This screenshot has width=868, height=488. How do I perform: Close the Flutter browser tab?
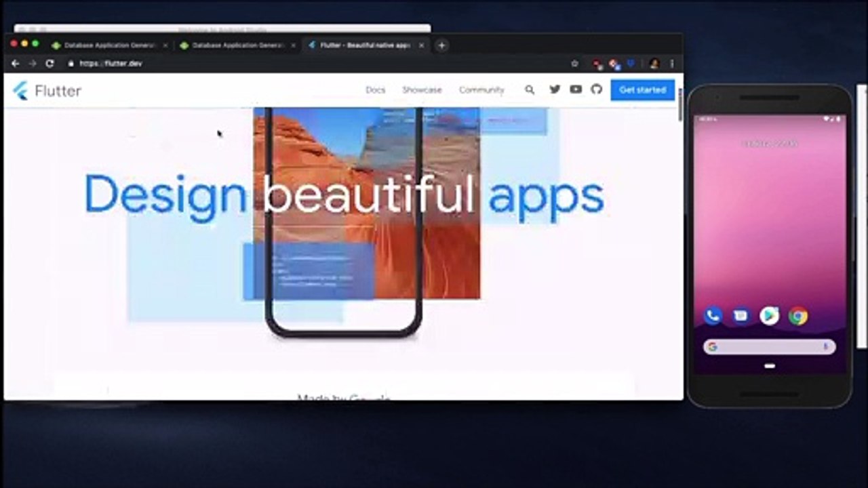point(421,45)
